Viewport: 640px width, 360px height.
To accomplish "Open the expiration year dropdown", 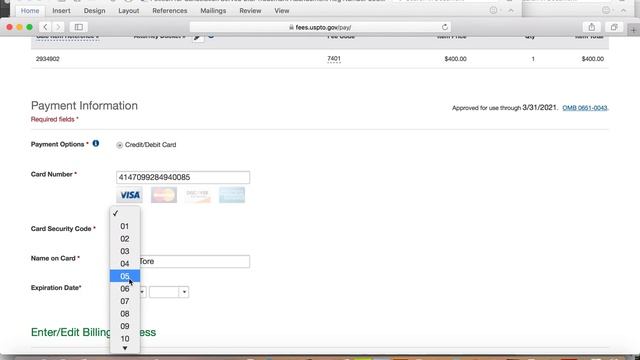I will pyautogui.click(x=169, y=292).
